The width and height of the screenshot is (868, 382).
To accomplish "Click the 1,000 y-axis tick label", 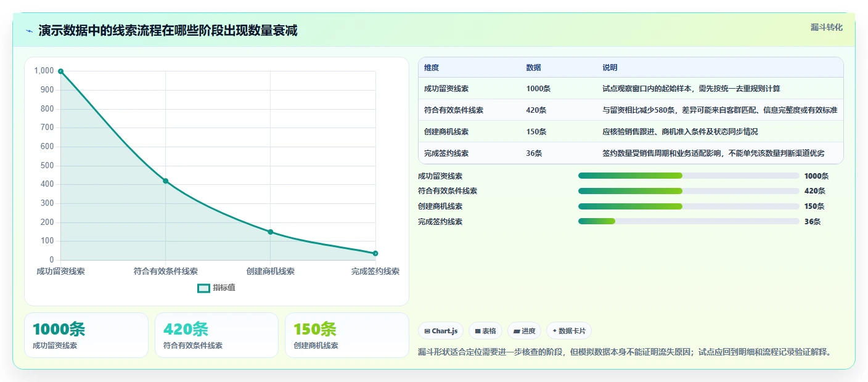I will 44,71.
